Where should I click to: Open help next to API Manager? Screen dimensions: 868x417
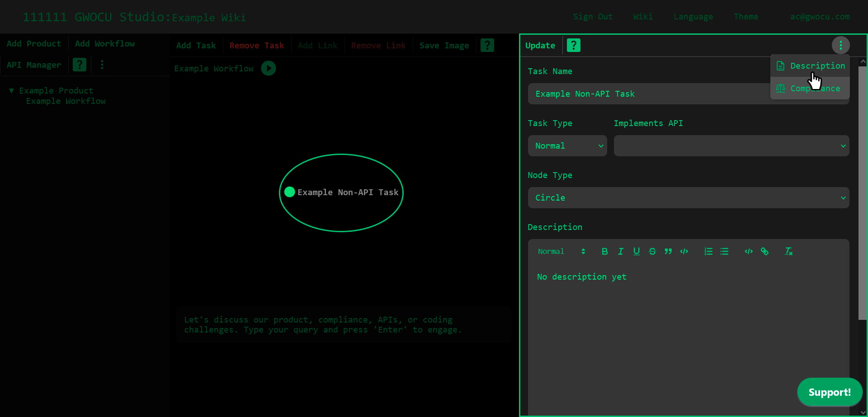(80, 65)
